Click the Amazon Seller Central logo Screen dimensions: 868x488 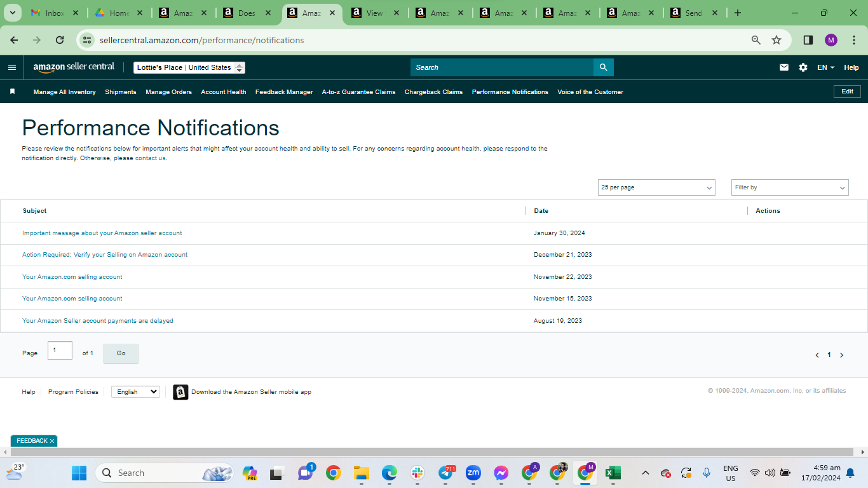74,67
